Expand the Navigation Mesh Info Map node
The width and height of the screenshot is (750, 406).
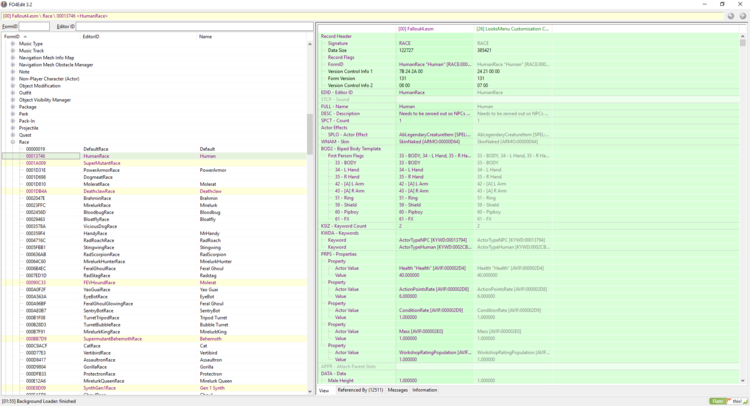pos(13,57)
